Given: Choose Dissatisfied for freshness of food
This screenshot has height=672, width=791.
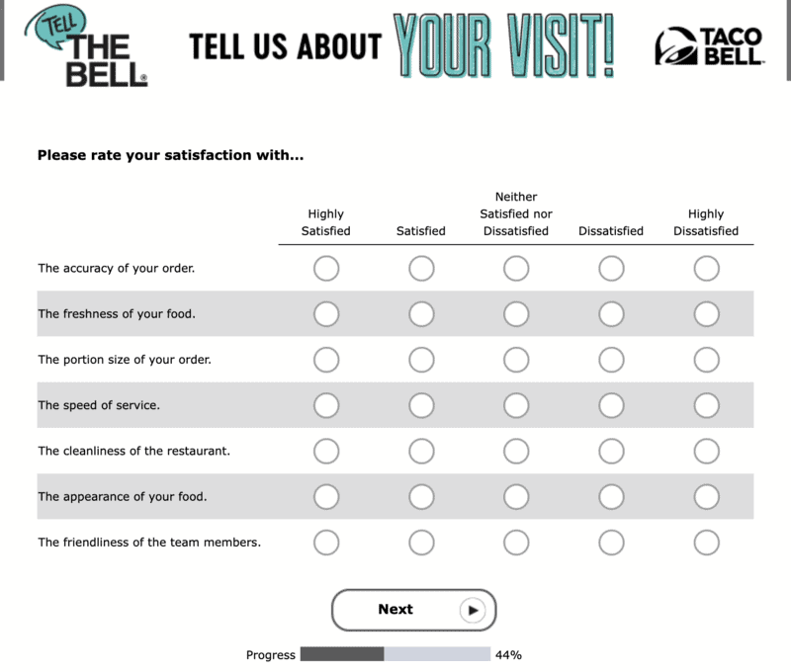Looking at the screenshot, I should [x=611, y=314].
